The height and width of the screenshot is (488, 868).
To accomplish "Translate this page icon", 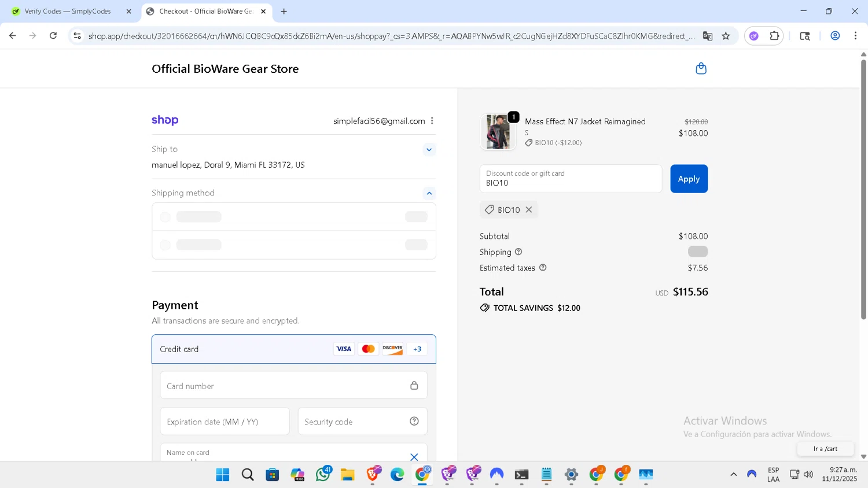I will tap(707, 36).
